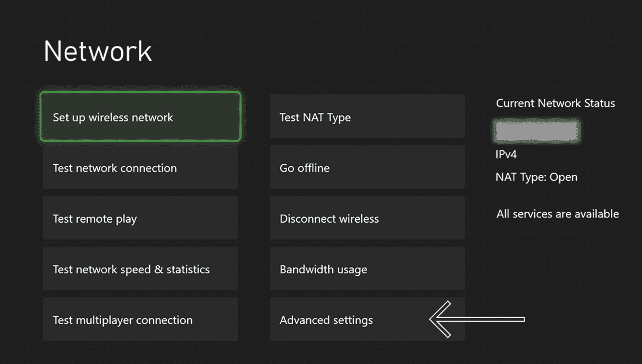The width and height of the screenshot is (642, 364).
Task: Start Test remote play
Action: pos(140,218)
